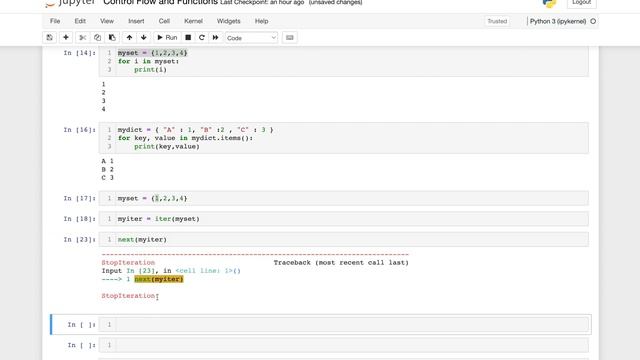Viewport: 640px width, 360px height.
Task: Click the Trusted notebook indicator
Action: [497, 21]
